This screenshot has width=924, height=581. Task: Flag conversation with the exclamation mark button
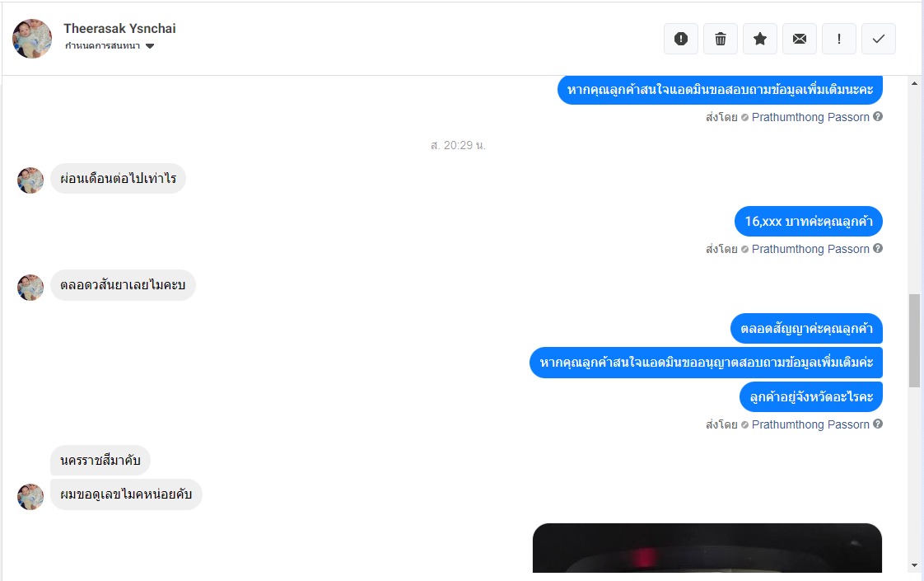(x=838, y=39)
